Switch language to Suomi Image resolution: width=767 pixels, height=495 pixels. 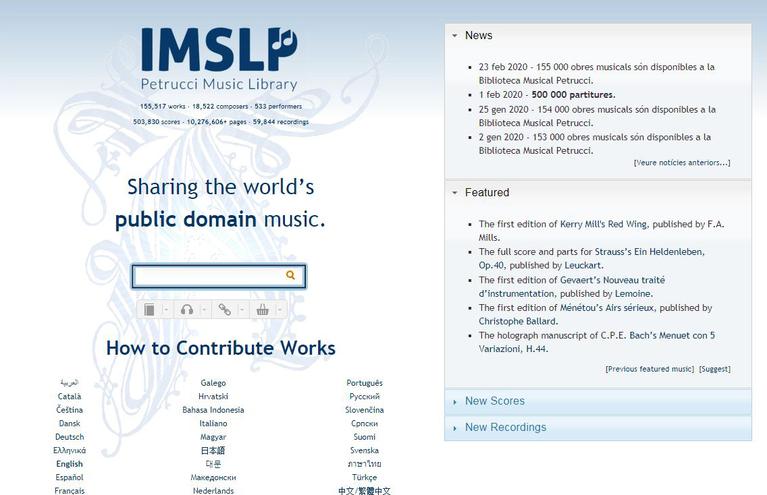pos(364,437)
